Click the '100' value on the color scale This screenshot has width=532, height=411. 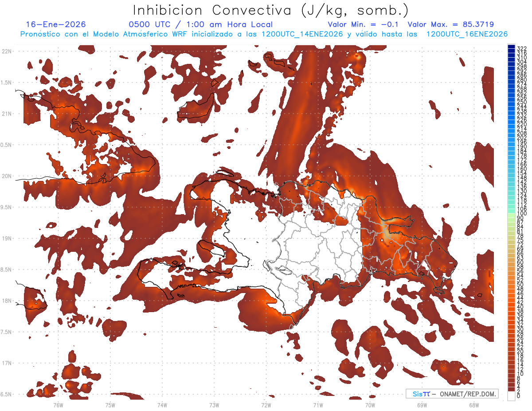(x=522, y=214)
